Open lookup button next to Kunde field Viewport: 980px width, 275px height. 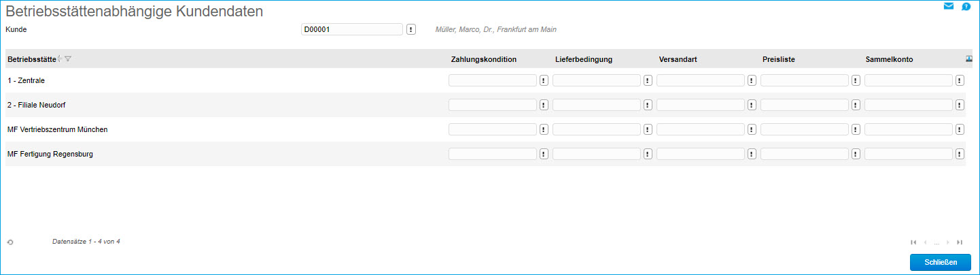[x=411, y=30]
